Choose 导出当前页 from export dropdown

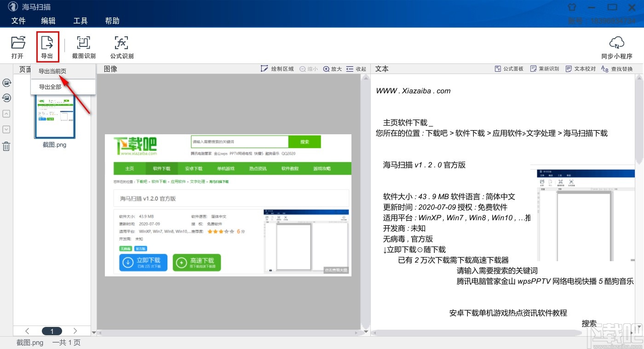tap(63, 71)
